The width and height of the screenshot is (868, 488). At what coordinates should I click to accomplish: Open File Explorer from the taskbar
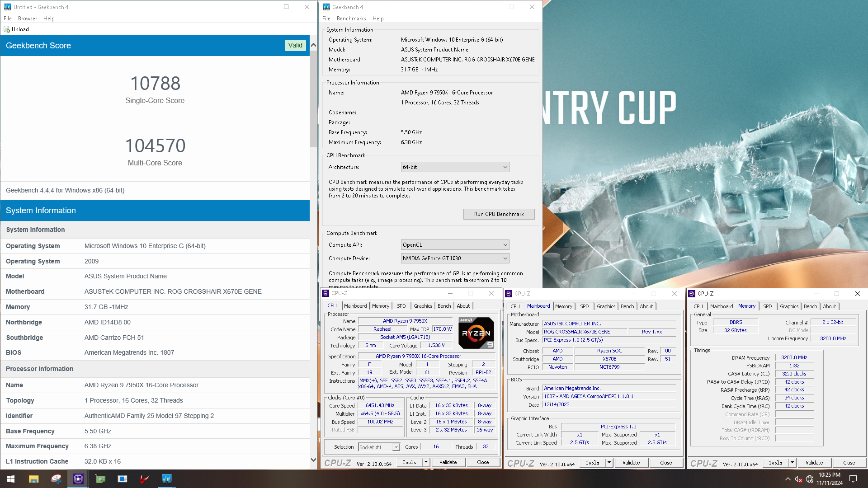click(34, 479)
